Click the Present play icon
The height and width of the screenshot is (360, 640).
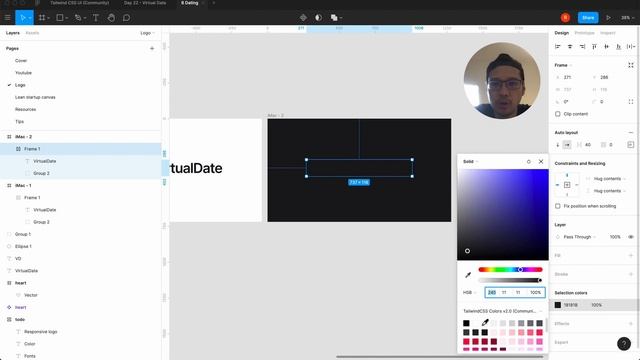(608, 18)
